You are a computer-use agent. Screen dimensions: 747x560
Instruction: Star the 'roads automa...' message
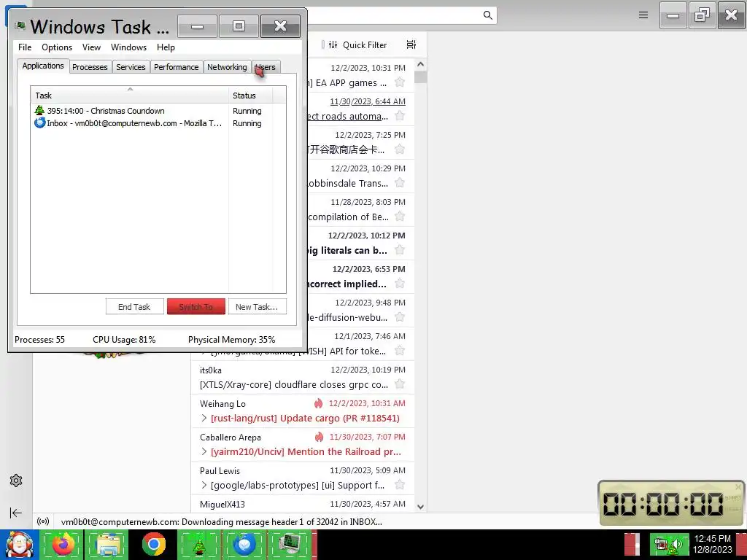(400, 116)
